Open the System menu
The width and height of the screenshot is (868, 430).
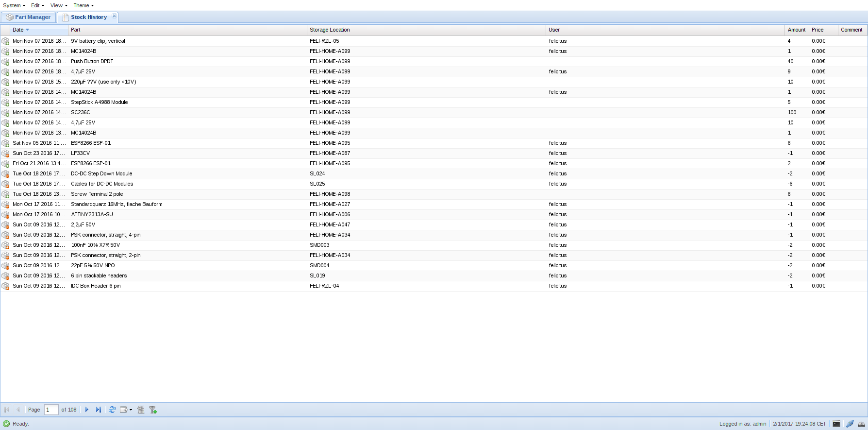14,5
